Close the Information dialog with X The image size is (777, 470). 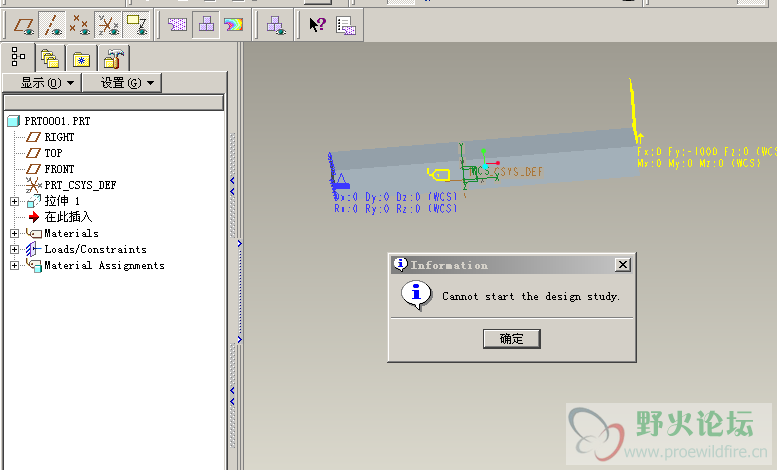[x=622, y=265]
